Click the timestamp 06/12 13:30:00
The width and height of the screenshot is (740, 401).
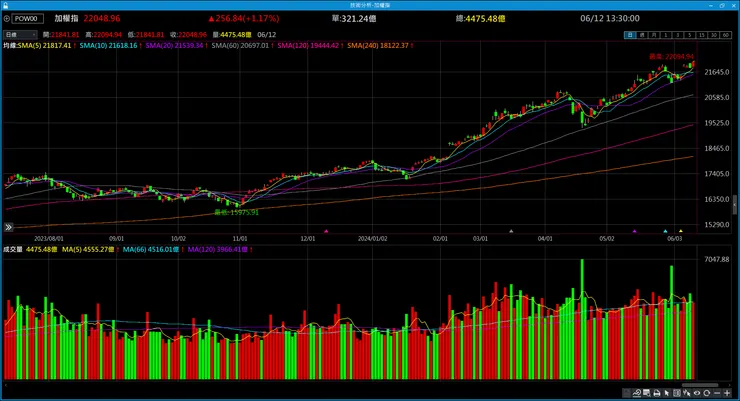point(610,19)
